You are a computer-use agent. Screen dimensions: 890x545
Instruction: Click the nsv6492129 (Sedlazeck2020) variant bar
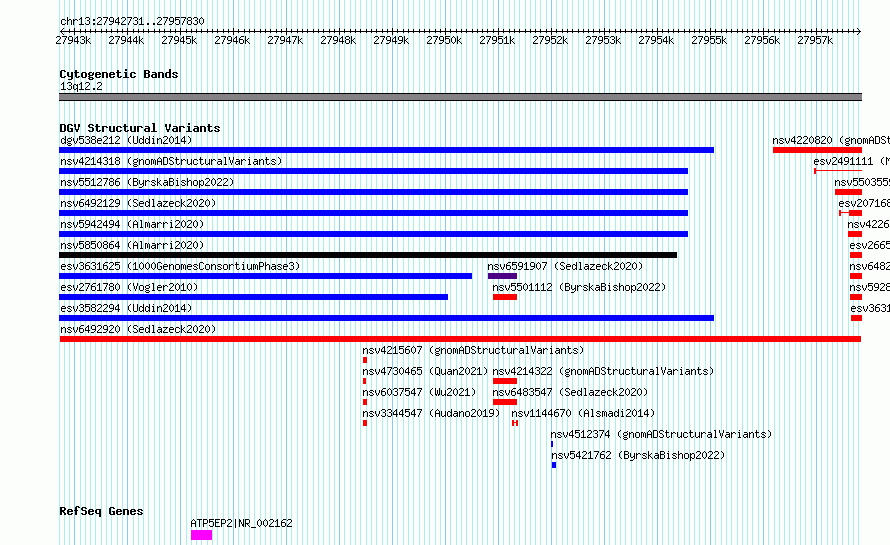(373, 213)
